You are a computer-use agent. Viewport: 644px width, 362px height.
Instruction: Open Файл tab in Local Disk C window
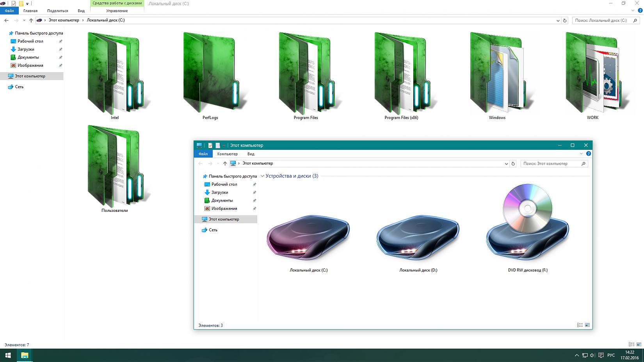pos(9,11)
